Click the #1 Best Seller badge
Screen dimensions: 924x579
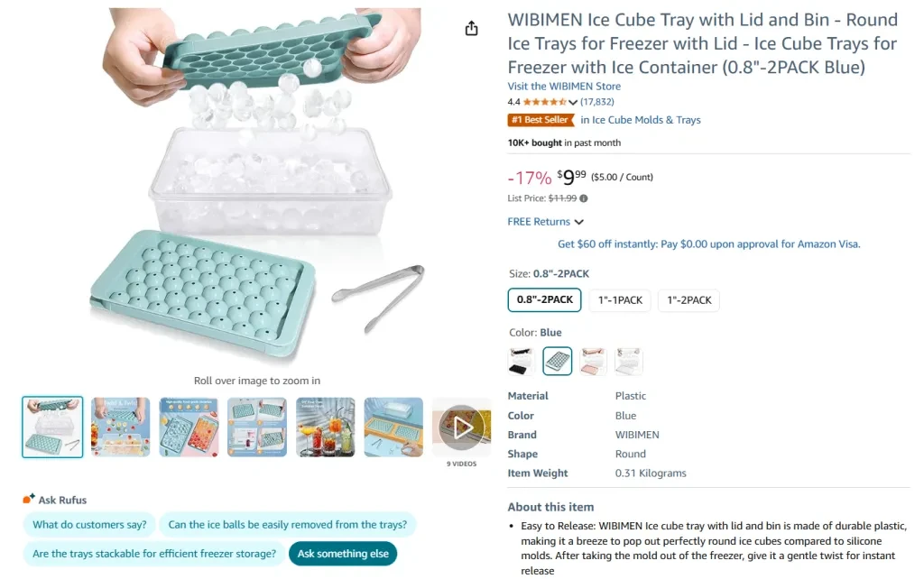(541, 120)
